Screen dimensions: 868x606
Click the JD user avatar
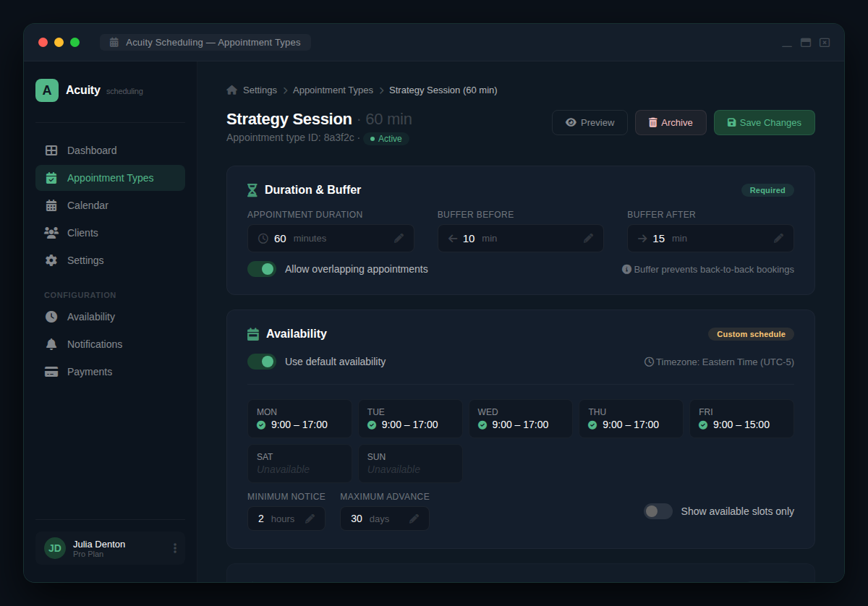click(x=55, y=548)
